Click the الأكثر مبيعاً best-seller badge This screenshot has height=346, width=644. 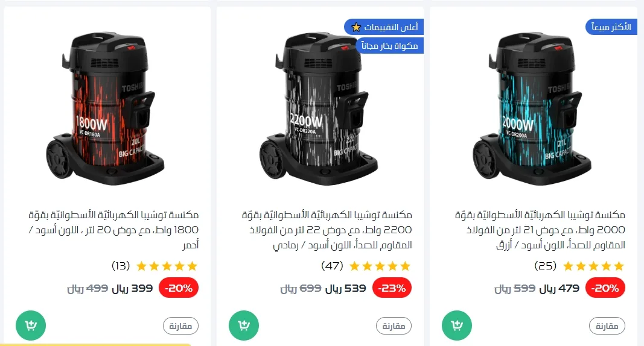[x=611, y=27]
